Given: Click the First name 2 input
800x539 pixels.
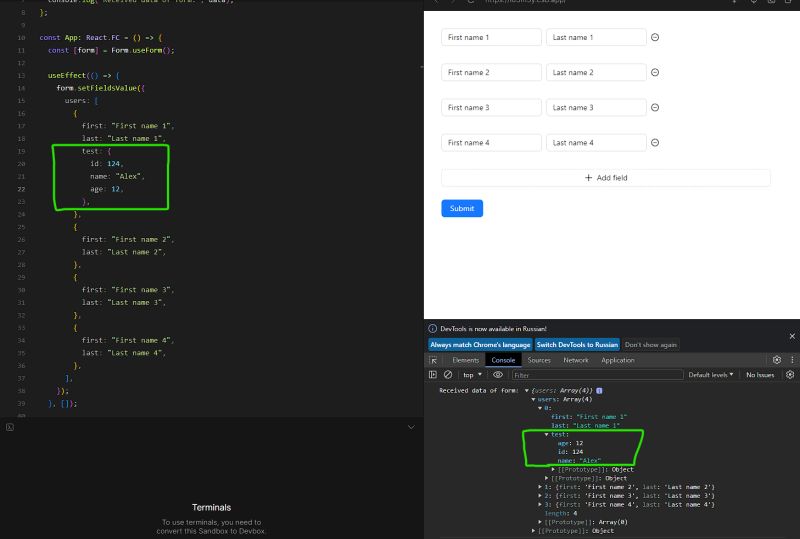Looking at the screenshot, I should (x=491, y=72).
